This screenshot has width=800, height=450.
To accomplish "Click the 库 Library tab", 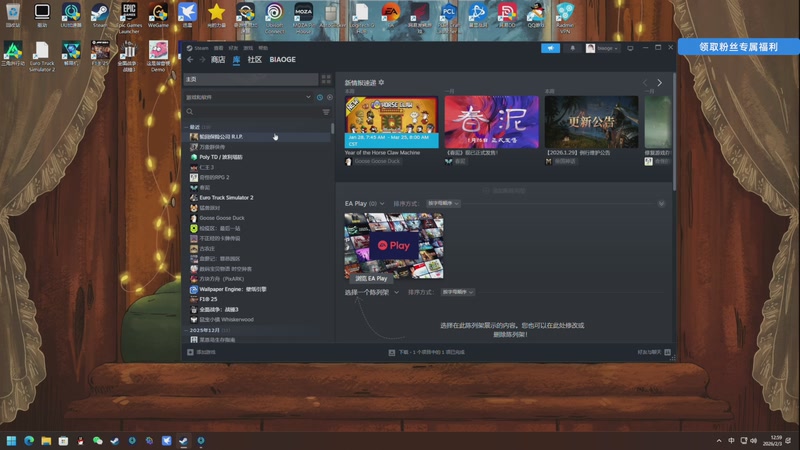I will (236, 60).
